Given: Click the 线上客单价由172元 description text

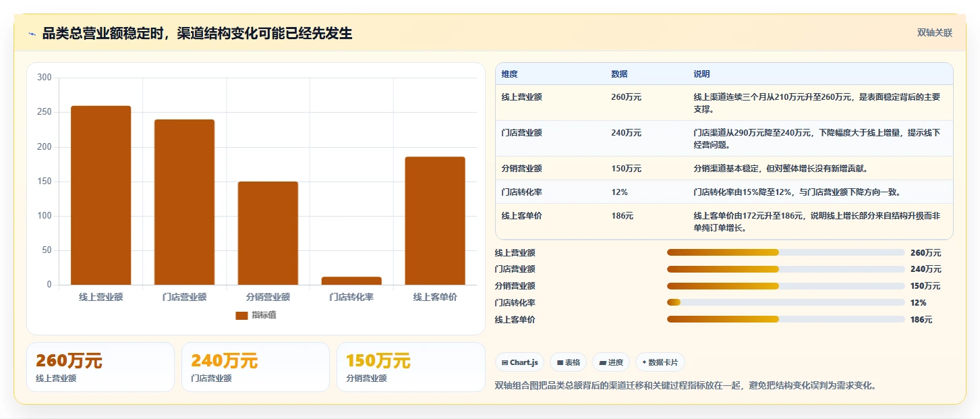Looking at the screenshot, I should click(817, 222).
